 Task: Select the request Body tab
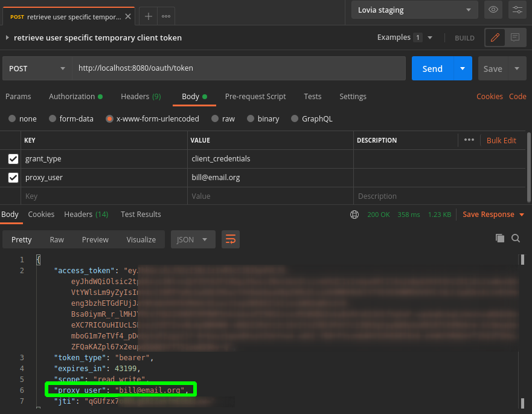(194, 97)
